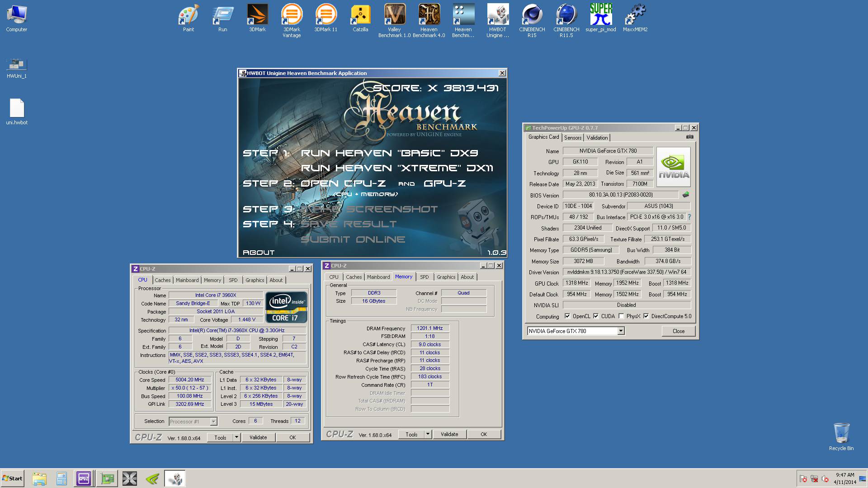This screenshot has height=488, width=868.
Task: Click the BIOS save icon in GPU-Z
Action: click(686, 195)
